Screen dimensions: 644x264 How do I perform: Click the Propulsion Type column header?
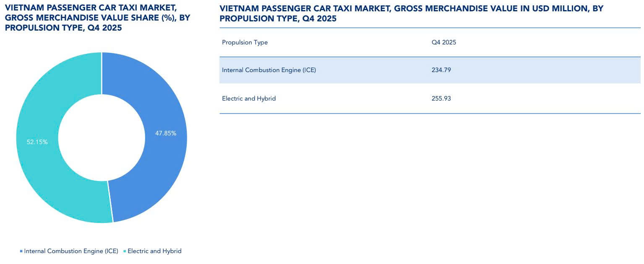pos(245,42)
